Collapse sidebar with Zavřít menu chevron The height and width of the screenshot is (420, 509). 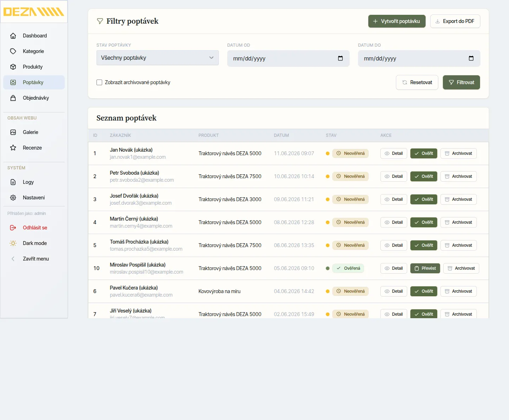13,259
